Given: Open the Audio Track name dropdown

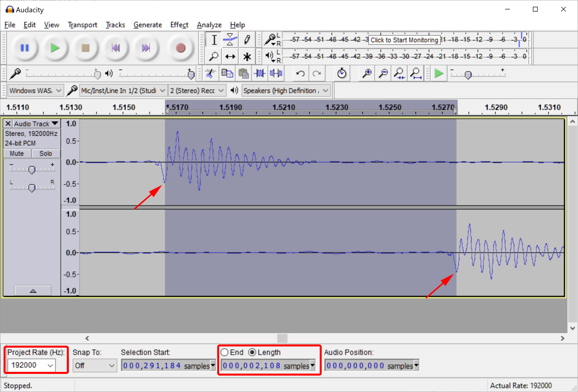Looking at the screenshot, I should tap(36, 124).
